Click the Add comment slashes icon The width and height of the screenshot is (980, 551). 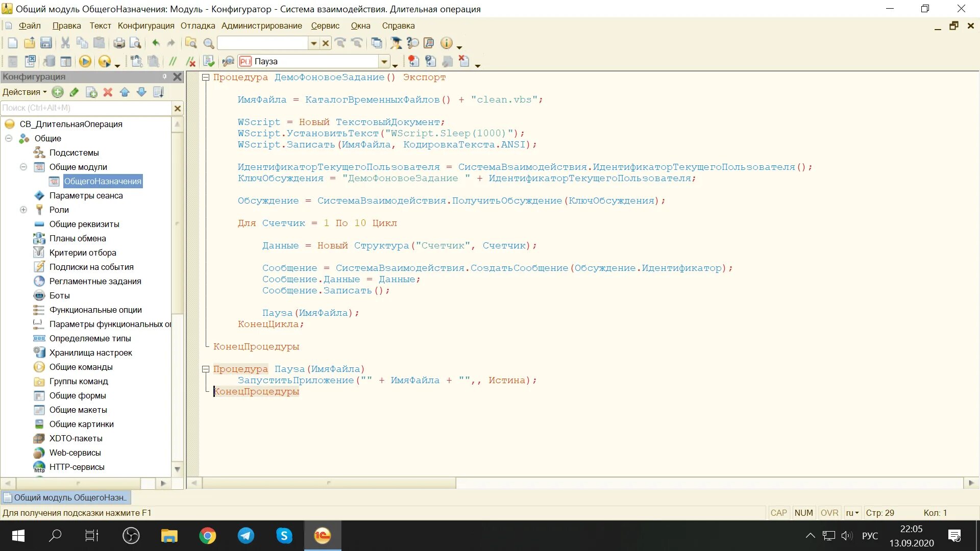173,62
